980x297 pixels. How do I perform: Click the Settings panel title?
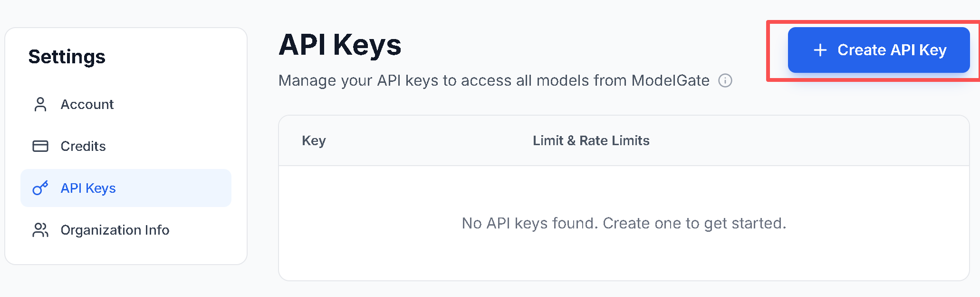coord(67,56)
